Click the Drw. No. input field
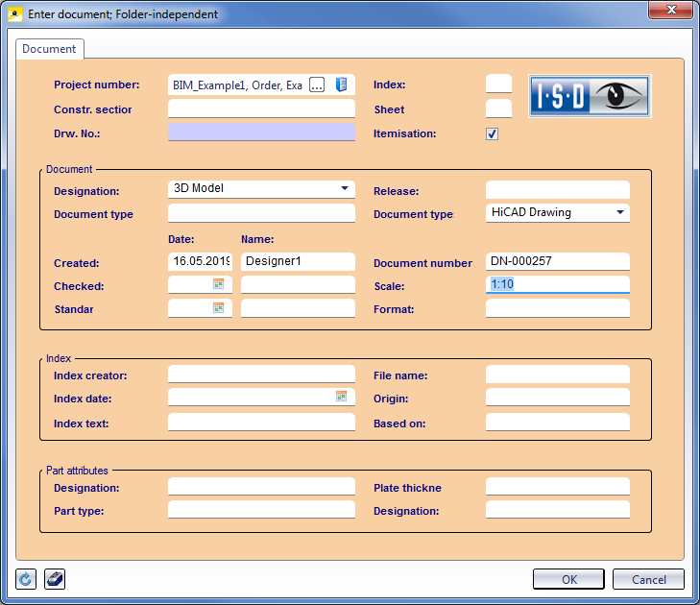 coord(261,133)
